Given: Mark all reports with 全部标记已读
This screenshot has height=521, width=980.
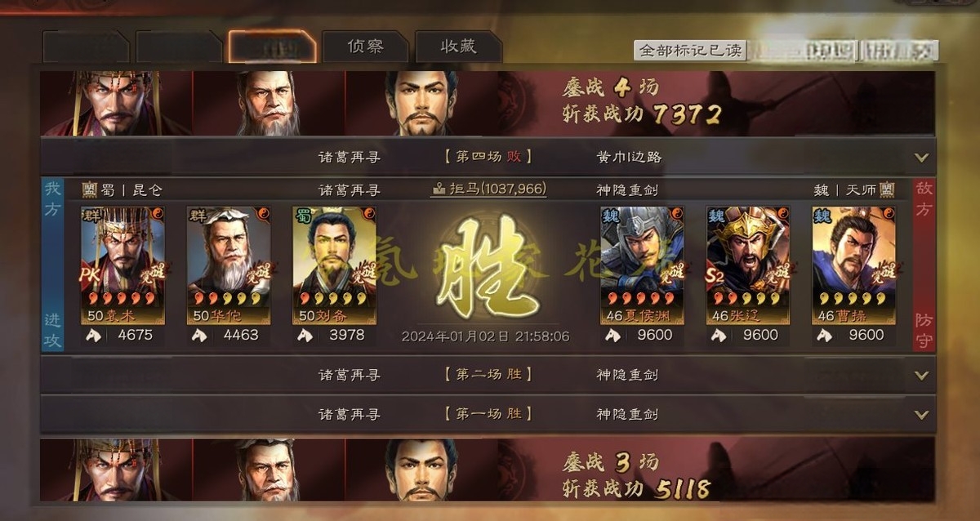Looking at the screenshot, I should click(x=690, y=50).
